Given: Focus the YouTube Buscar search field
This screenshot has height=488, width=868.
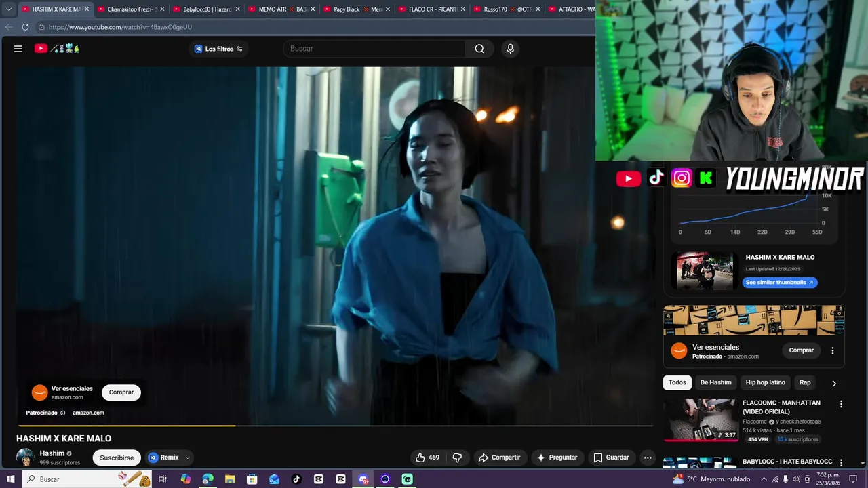Looking at the screenshot, I should pyautogui.click(x=374, y=49).
